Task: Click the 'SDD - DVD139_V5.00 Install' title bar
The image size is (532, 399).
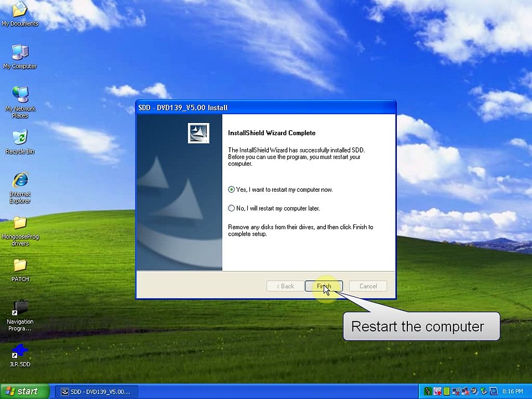Action: pos(265,107)
